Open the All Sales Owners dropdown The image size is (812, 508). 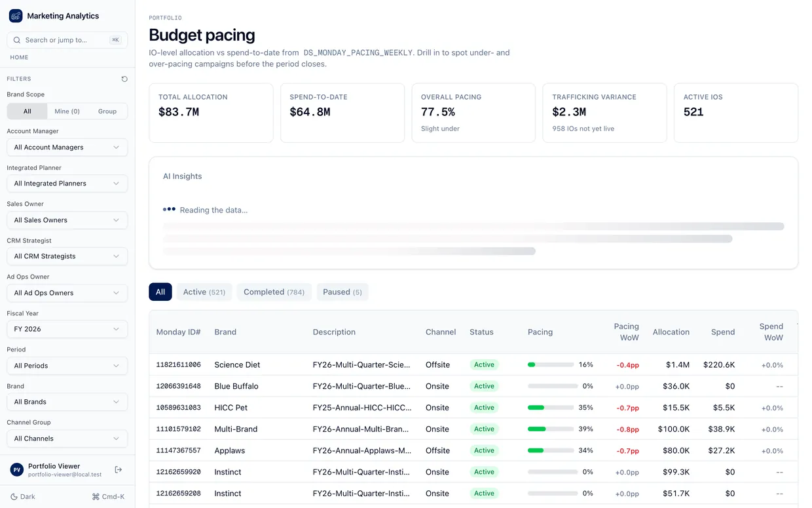67,220
